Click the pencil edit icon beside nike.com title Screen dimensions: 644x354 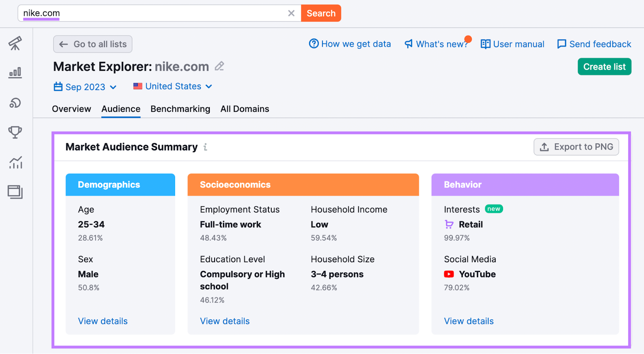tap(219, 66)
